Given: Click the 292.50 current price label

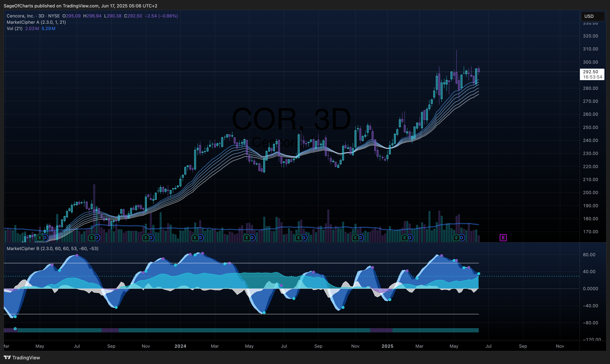Looking at the screenshot, I should tap(591, 72).
